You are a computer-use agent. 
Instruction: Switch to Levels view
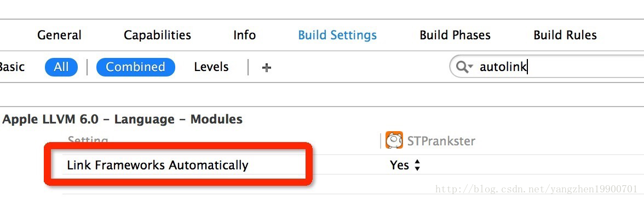coord(211,67)
